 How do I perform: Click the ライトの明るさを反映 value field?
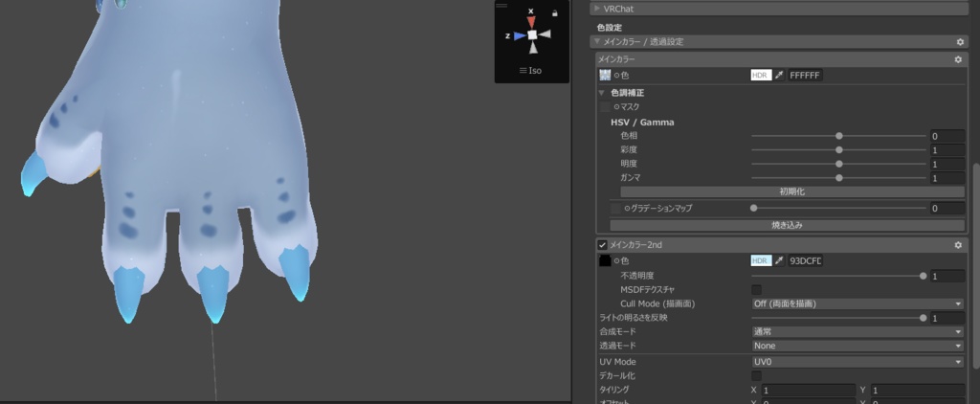click(x=947, y=319)
